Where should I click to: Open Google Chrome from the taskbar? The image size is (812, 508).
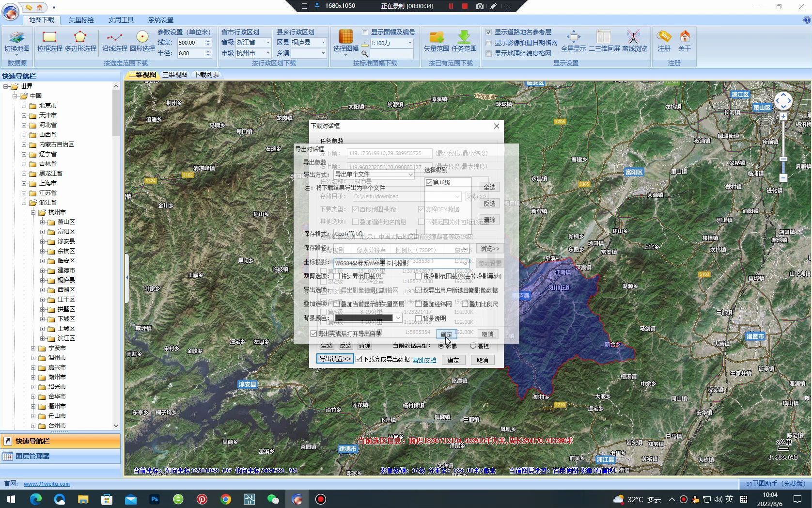pos(226,499)
